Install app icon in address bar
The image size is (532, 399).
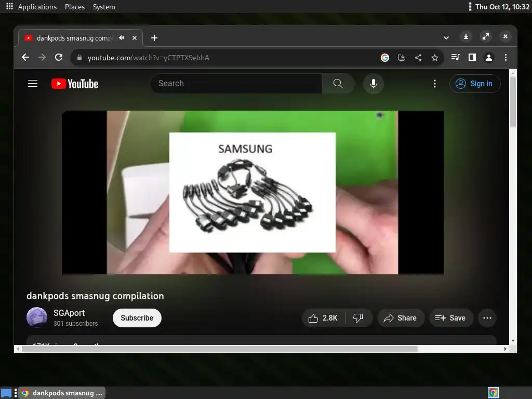[402, 58]
